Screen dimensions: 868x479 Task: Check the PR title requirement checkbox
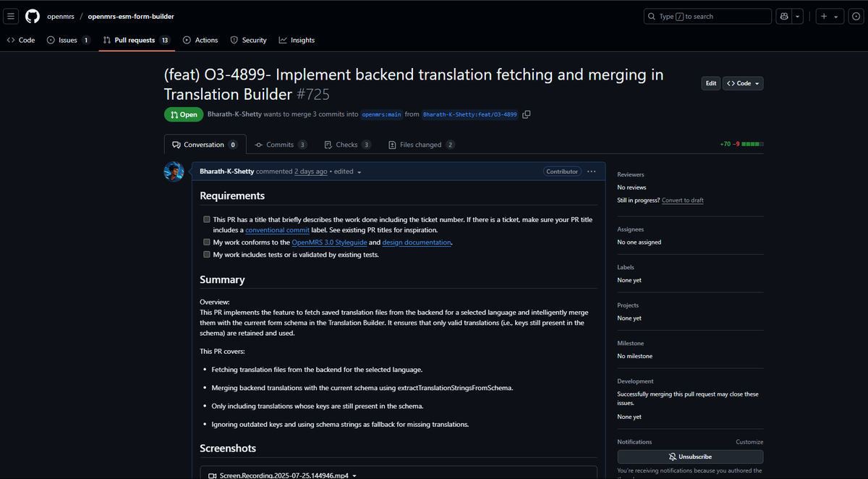click(207, 219)
